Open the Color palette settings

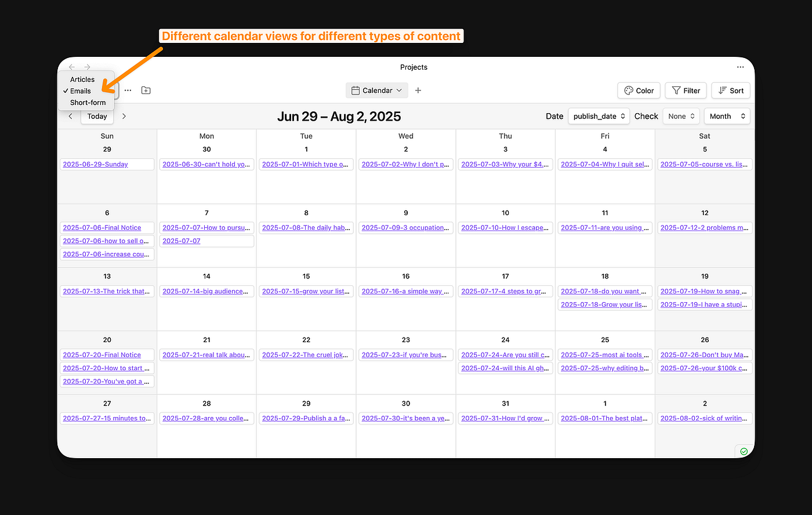point(639,90)
